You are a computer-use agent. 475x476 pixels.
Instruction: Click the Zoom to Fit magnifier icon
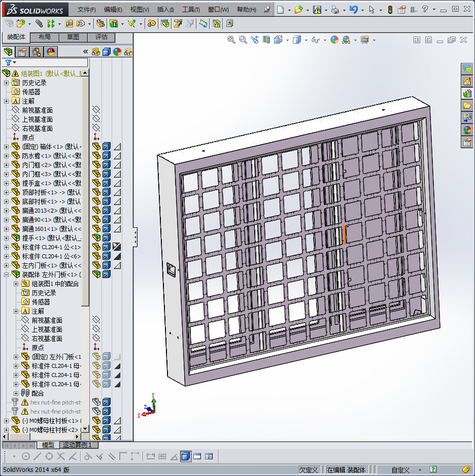click(x=231, y=40)
